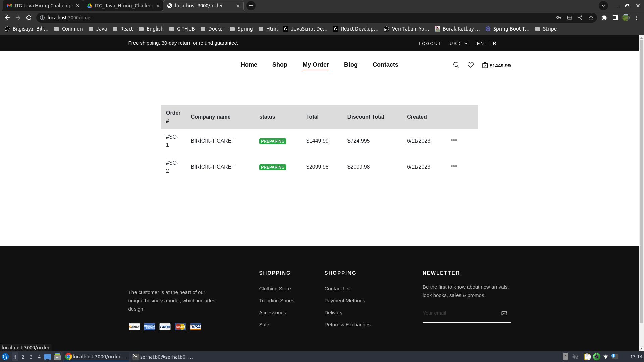The height and width of the screenshot is (362, 644).
Task: Switch language to EN
Action: pyautogui.click(x=480, y=44)
